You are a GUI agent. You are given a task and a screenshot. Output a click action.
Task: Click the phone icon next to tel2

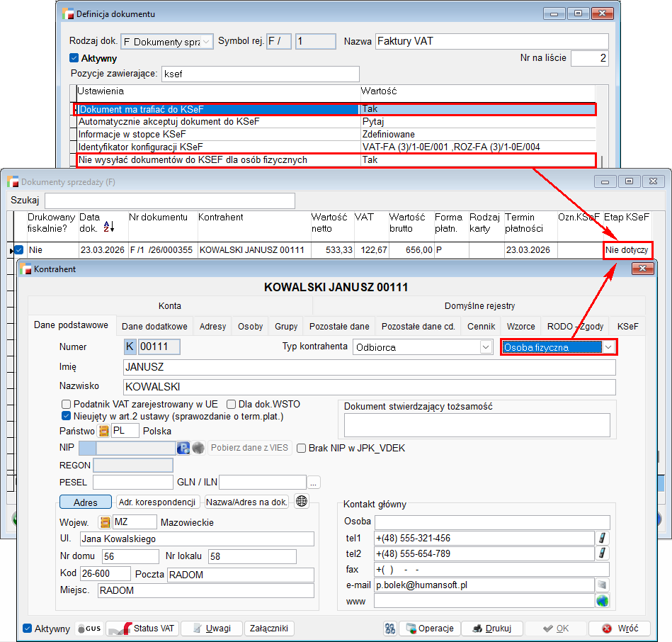click(x=603, y=553)
